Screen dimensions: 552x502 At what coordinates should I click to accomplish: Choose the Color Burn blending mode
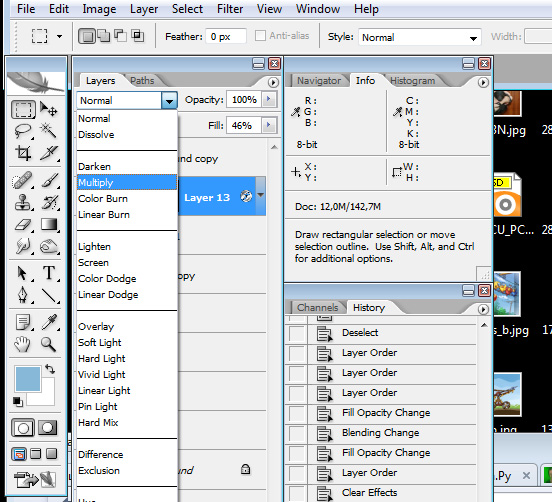127,199
